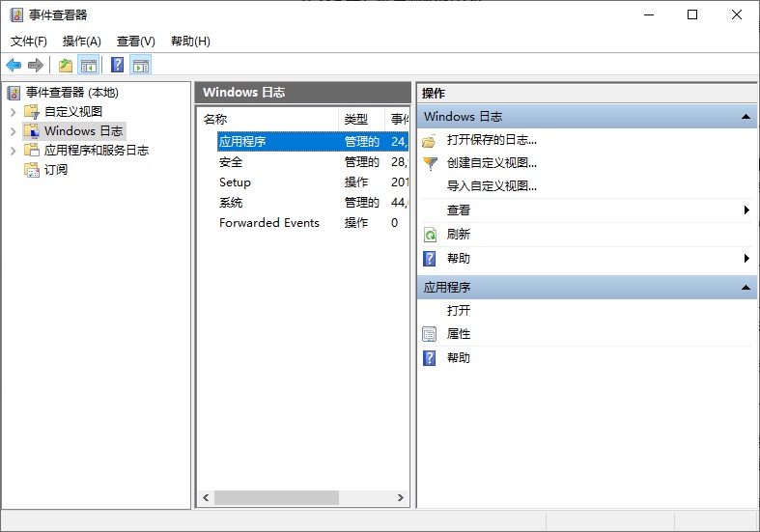
Task: Click 导入自定义视图... action
Action: click(492, 186)
